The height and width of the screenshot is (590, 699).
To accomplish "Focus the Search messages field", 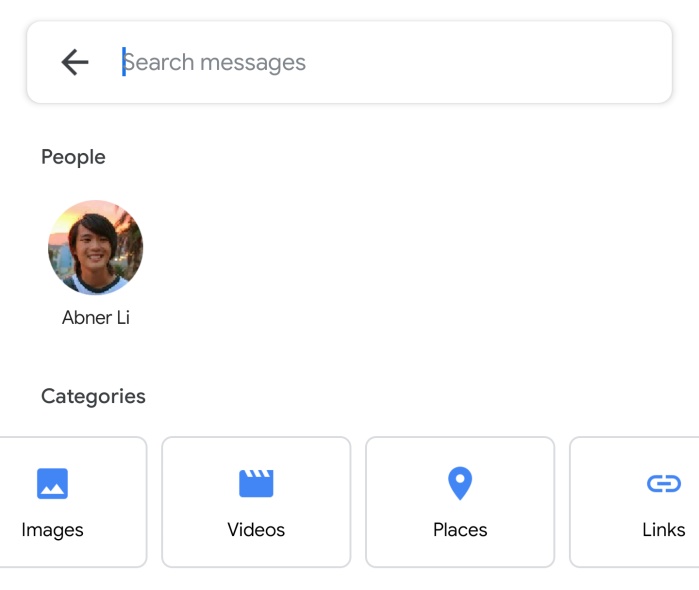I will (390, 62).
